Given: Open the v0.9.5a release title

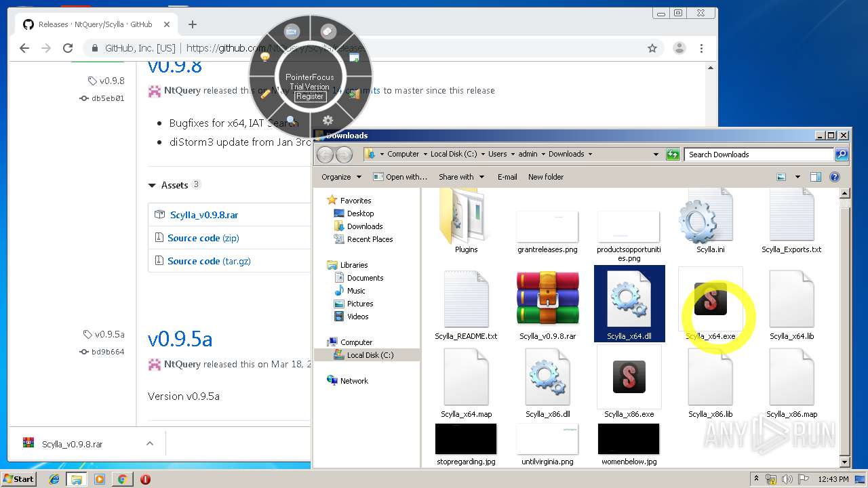Looking at the screenshot, I should pyautogui.click(x=180, y=339).
